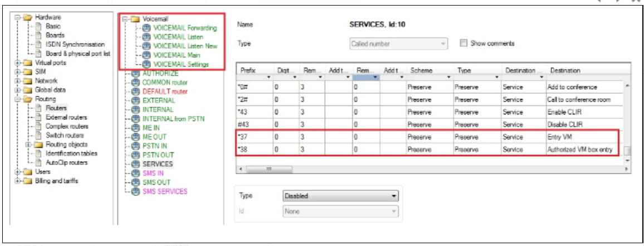Click the Billing and tariffs folder icon
This screenshot has height=246, width=644.
27,181
